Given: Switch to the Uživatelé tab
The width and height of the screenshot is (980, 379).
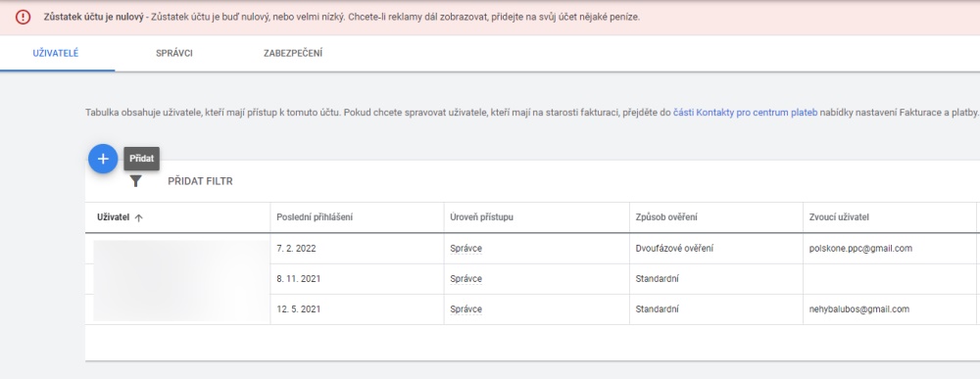Looking at the screenshot, I should (56, 53).
